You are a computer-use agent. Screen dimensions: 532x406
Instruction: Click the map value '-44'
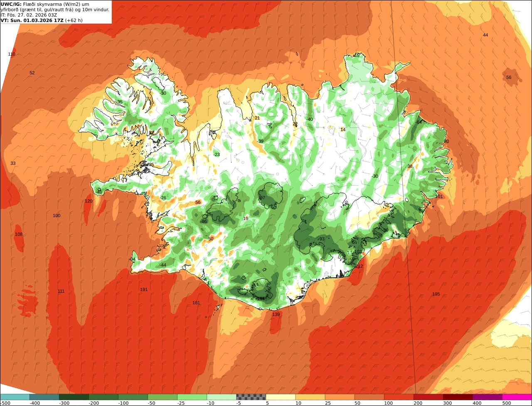pos(163,265)
